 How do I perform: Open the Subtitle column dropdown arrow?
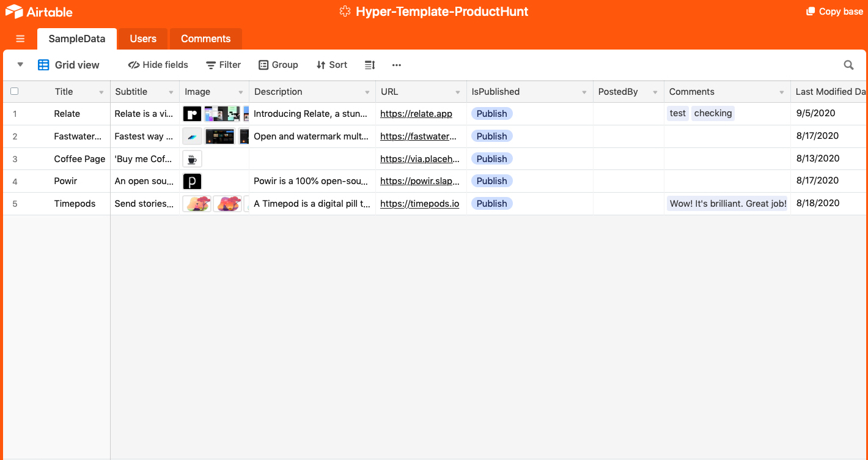click(x=171, y=92)
